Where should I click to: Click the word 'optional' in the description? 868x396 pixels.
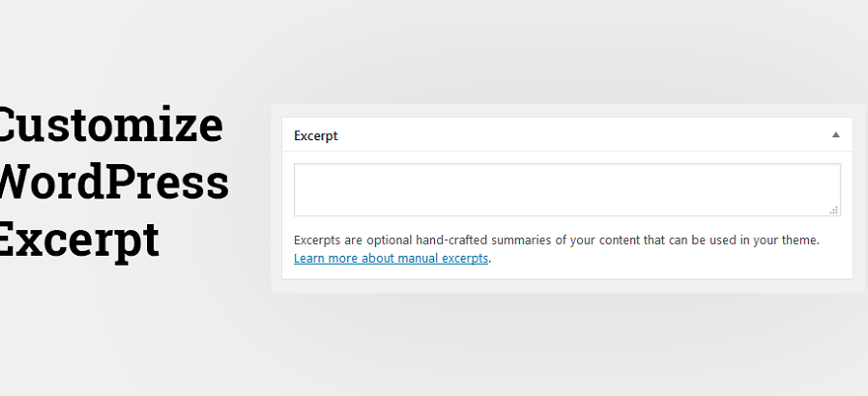tap(390, 240)
